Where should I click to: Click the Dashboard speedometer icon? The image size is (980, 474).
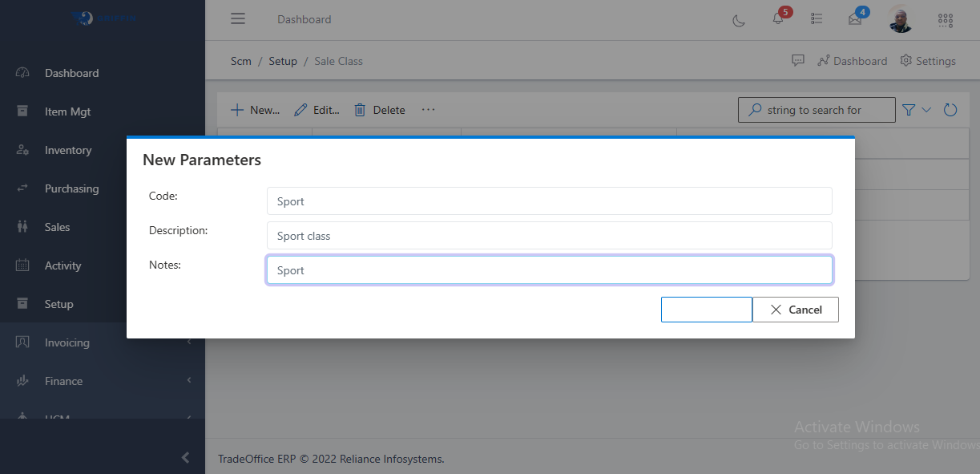[22, 73]
